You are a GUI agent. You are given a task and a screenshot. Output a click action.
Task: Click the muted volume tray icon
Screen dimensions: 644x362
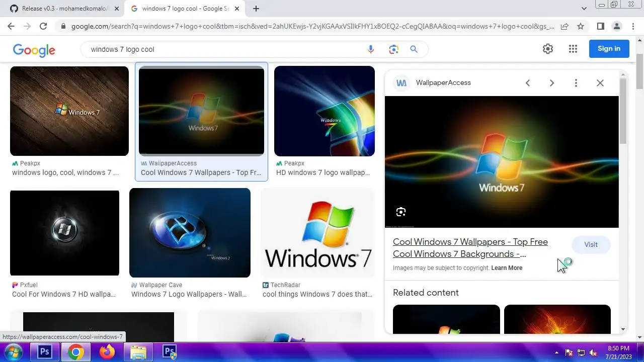594,352
